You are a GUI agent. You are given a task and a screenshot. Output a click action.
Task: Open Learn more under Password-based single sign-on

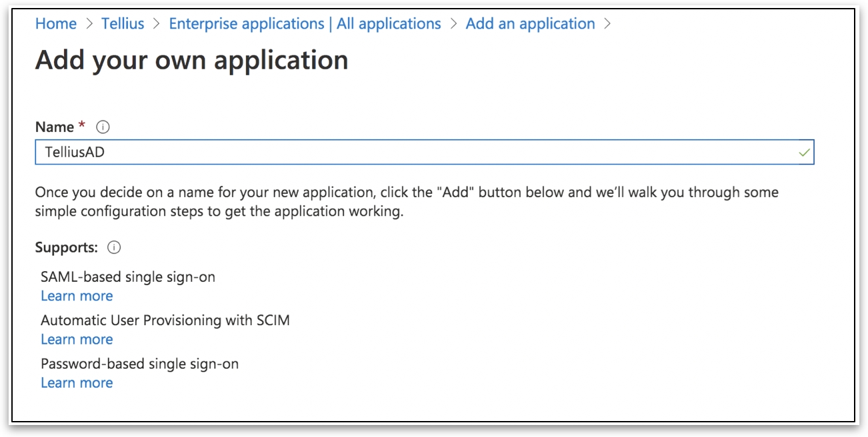click(77, 382)
